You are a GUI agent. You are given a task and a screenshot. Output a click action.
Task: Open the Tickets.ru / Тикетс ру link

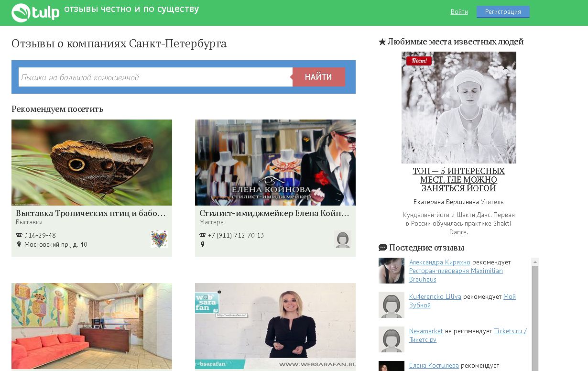tap(468, 336)
